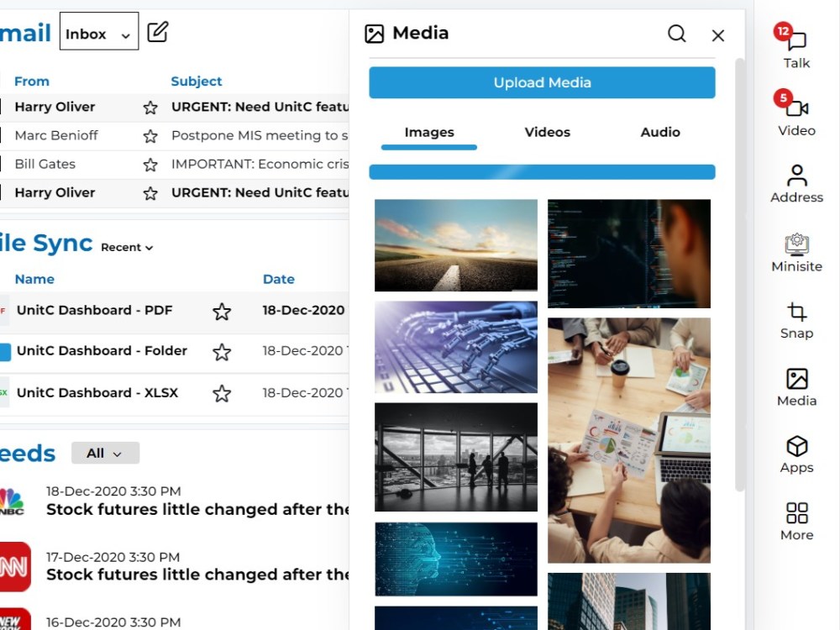Star the last Harry Oliver email

click(150, 193)
